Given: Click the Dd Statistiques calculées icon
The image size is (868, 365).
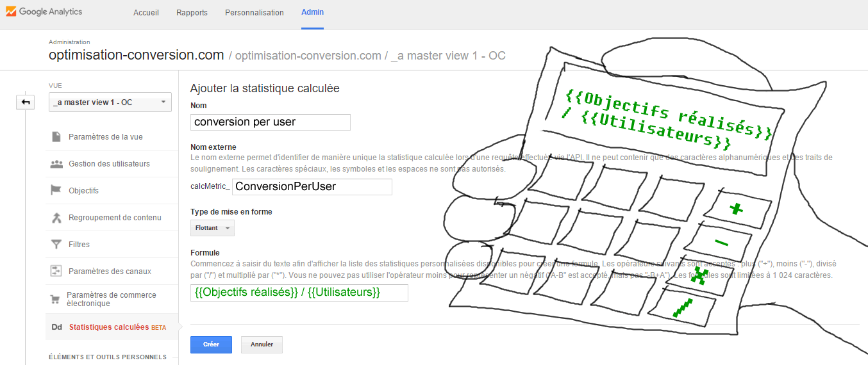Looking at the screenshot, I should coord(56,327).
